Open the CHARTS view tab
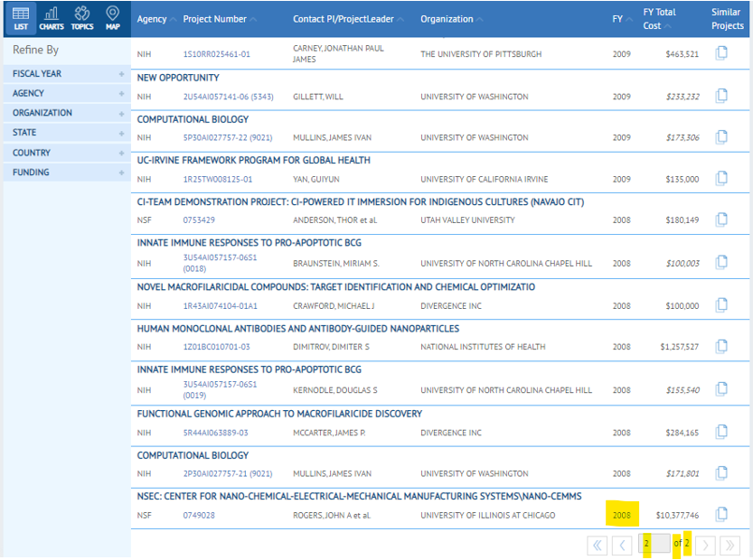The height and width of the screenshot is (560, 753). (52, 19)
